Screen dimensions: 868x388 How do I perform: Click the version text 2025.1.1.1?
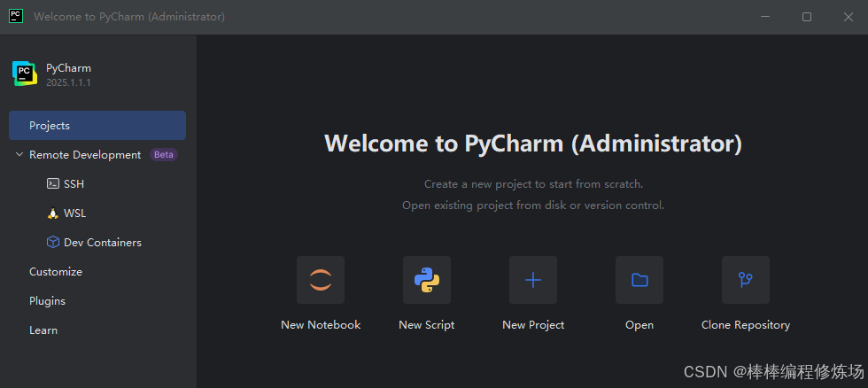tap(69, 83)
